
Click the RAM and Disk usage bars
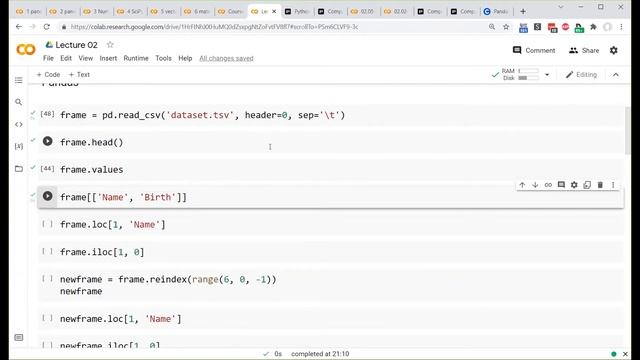pyautogui.click(x=520, y=75)
